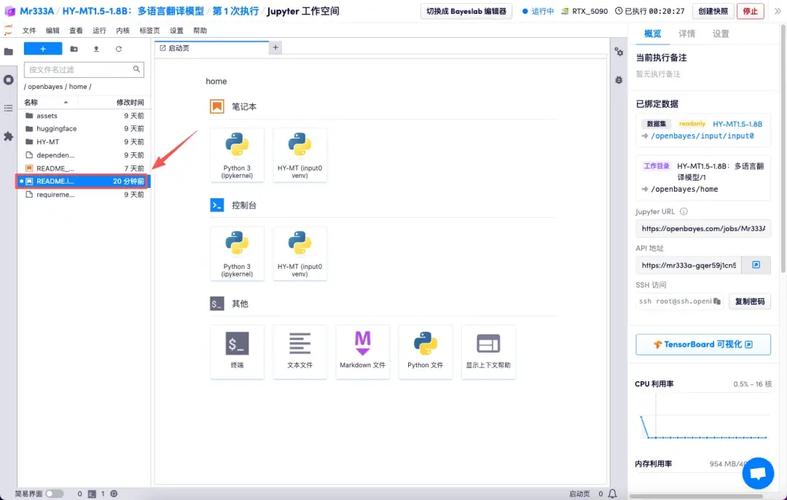This screenshot has height=500, width=787.
Task: Open the huggingface folder
Action: (x=84, y=129)
